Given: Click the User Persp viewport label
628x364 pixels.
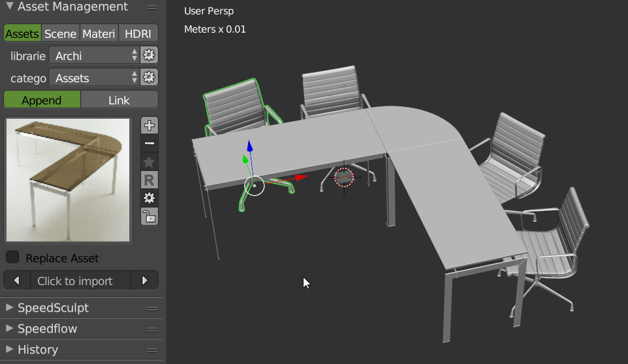Looking at the screenshot, I should pos(209,11).
